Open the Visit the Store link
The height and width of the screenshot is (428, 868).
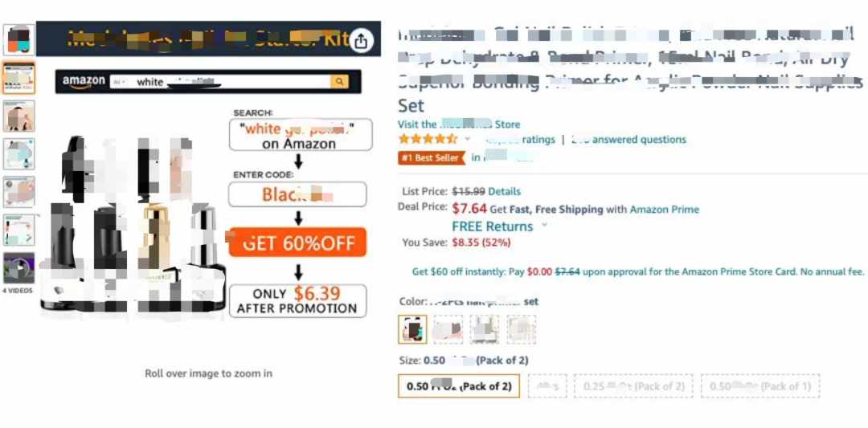pyautogui.click(x=459, y=124)
